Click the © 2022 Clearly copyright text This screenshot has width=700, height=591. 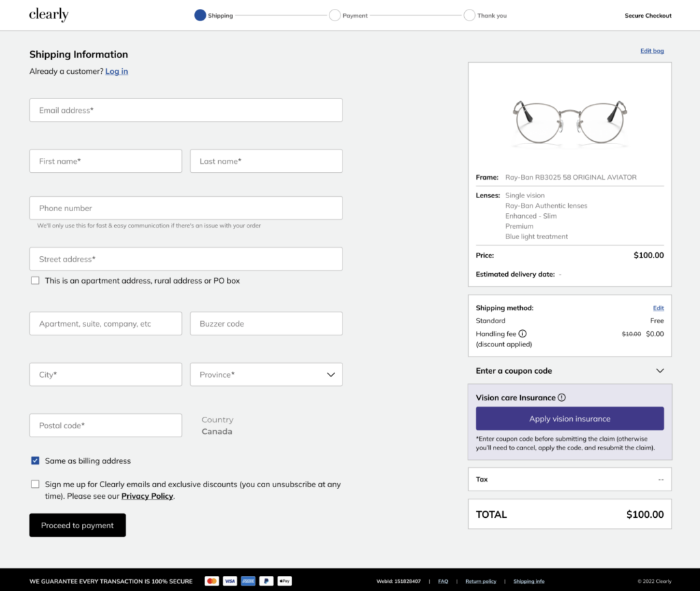[654, 581]
